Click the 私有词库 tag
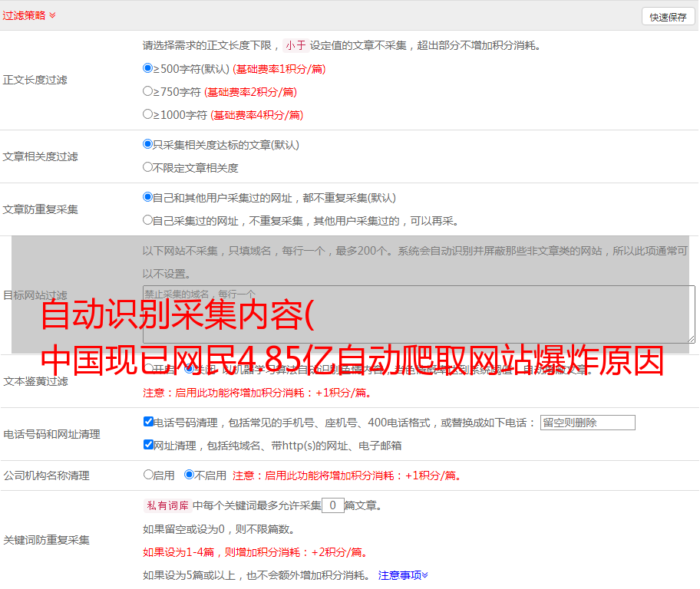Screen dimensions: 700x589 pyautogui.click(x=167, y=505)
